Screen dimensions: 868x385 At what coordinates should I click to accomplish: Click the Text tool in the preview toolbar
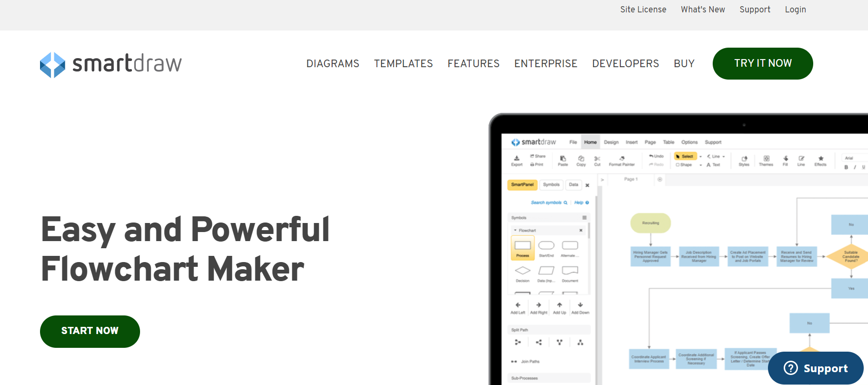[713, 165]
